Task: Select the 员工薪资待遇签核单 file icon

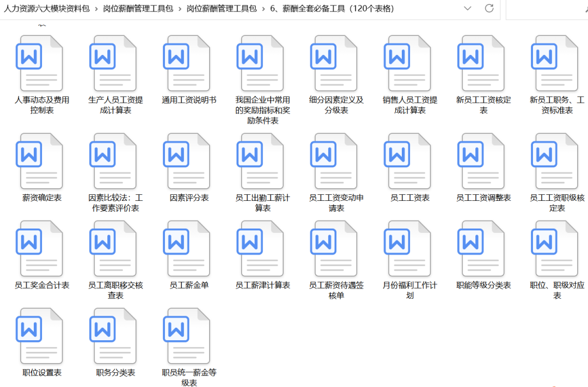Action: tap(334, 248)
